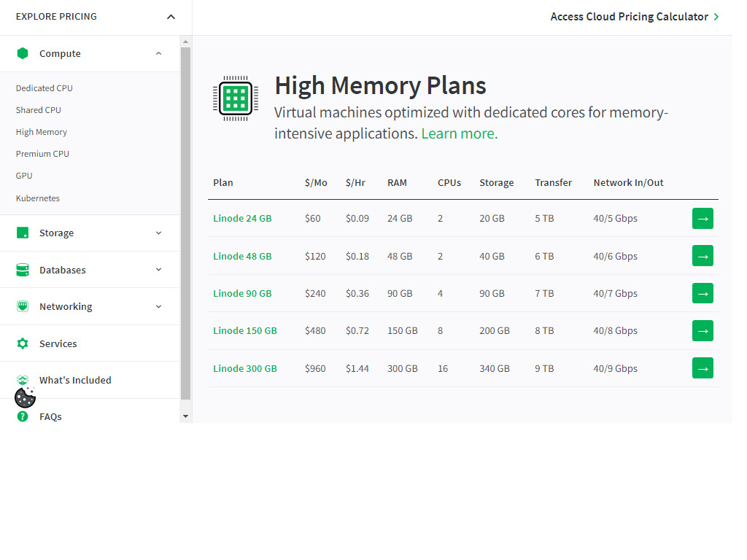The image size is (747, 560).
Task: Click the Databases section label
Action: [63, 270]
